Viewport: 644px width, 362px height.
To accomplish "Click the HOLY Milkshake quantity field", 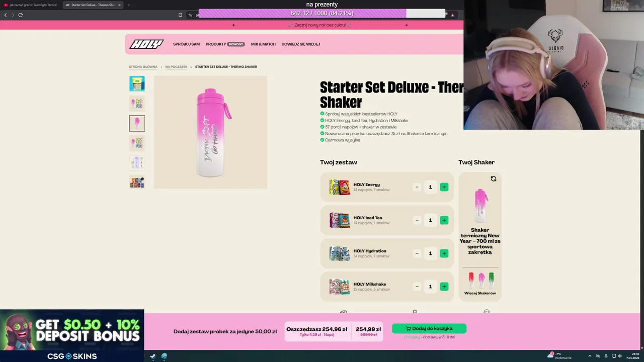I will (430, 287).
